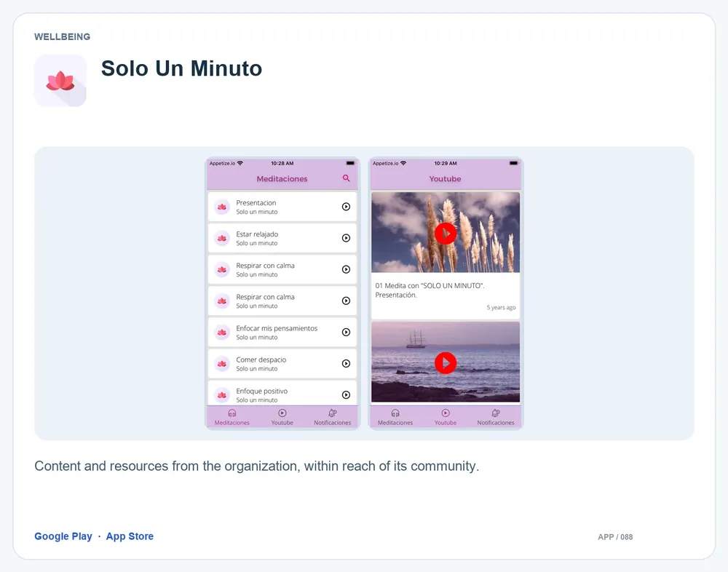The height and width of the screenshot is (572, 728).
Task: Open Youtube tab in left phone
Action: click(x=282, y=418)
